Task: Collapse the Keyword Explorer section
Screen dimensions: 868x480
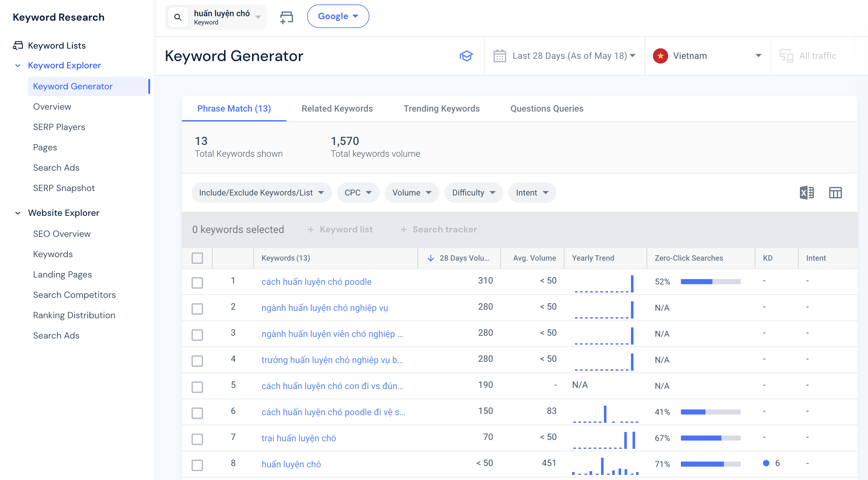Action: [x=18, y=65]
